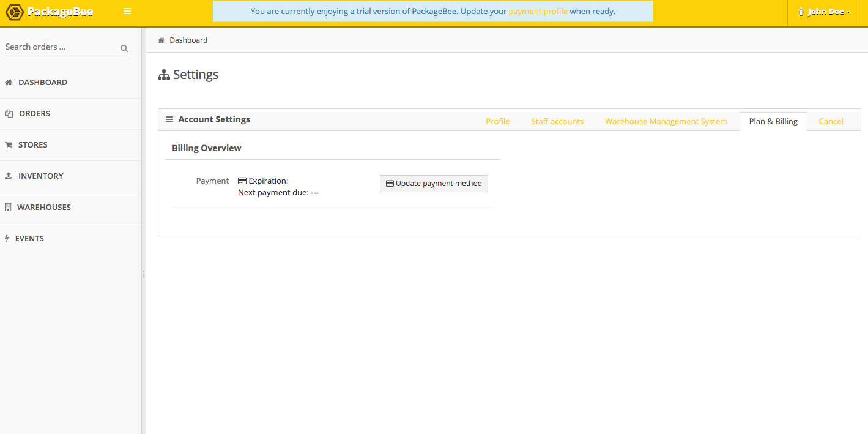This screenshot has width=868, height=434.
Task: Open the Cancel tab
Action: [831, 121]
